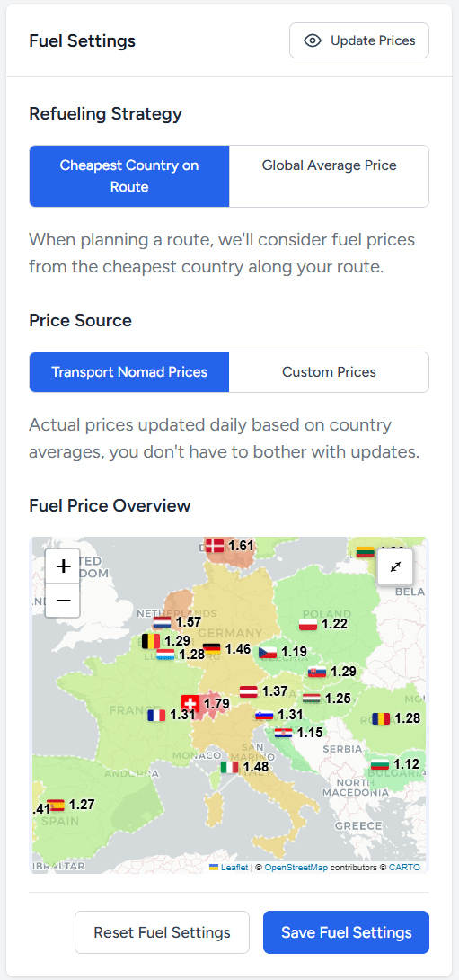Select the Romania flag marker at 1.28
This screenshot has width=459, height=980.
point(381,718)
